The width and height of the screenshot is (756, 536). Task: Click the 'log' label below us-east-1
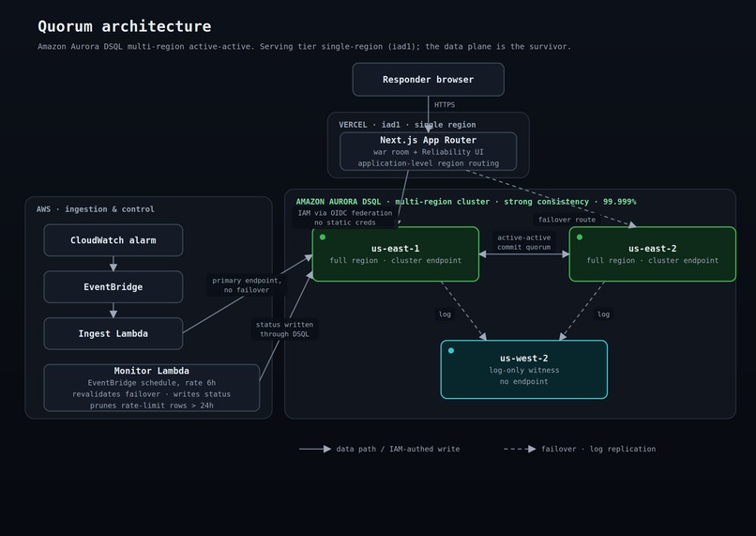click(445, 314)
